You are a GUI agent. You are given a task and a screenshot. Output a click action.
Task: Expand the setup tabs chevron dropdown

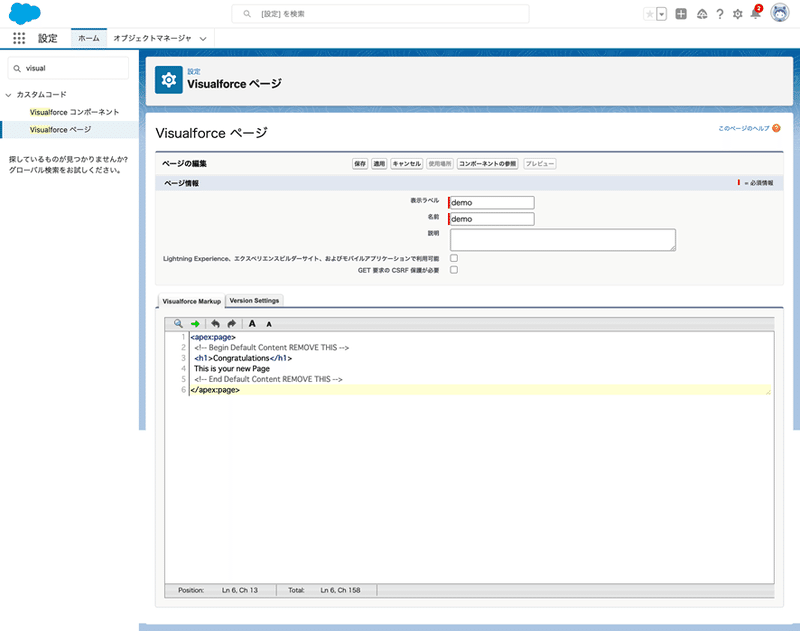[203, 39]
